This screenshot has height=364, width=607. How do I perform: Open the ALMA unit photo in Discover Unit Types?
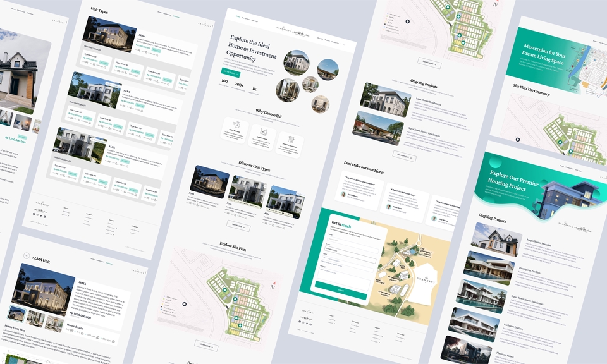coord(209,181)
